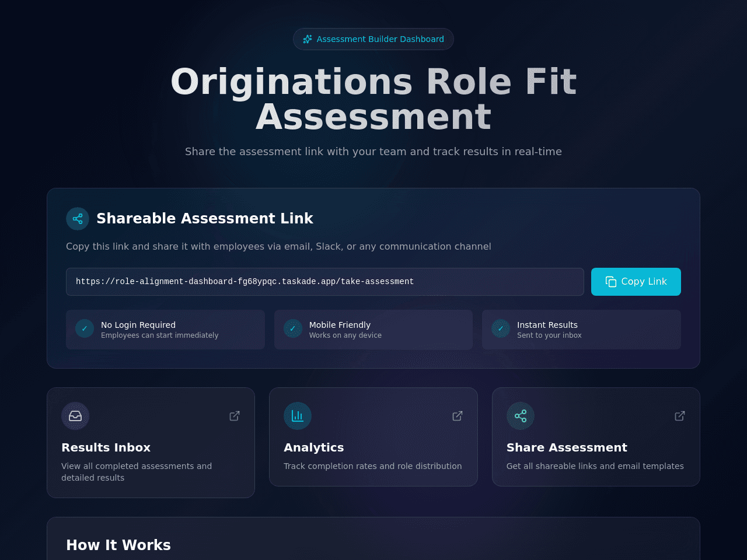This screenshot has width=747, height=560.
Task: Click the copy icon inside Copy Link button
Action: coord(611,282)
